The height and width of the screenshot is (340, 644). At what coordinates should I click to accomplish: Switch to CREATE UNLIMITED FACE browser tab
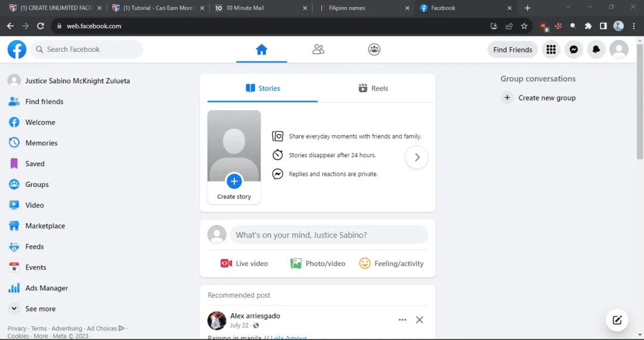55,8
